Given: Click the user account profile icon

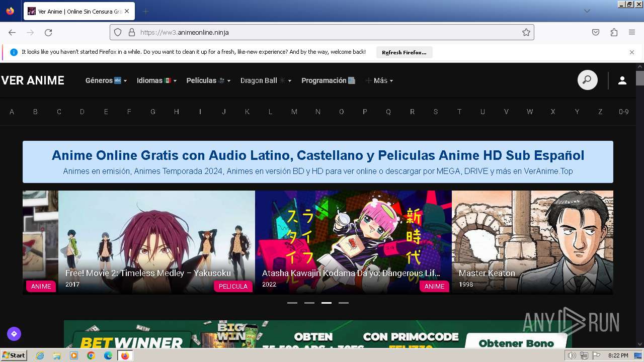Looking at the screenshot, I should tap(622, 80).
